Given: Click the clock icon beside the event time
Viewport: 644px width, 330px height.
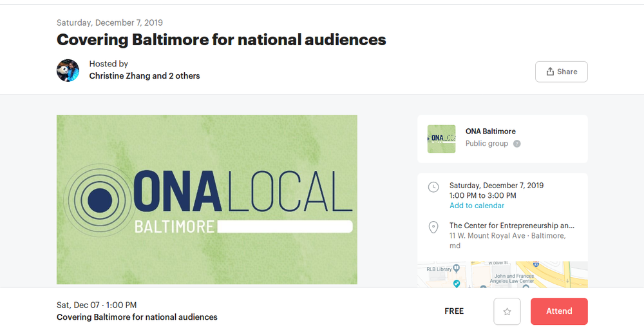Looking at the screenshot, I should tap(433, 187).
